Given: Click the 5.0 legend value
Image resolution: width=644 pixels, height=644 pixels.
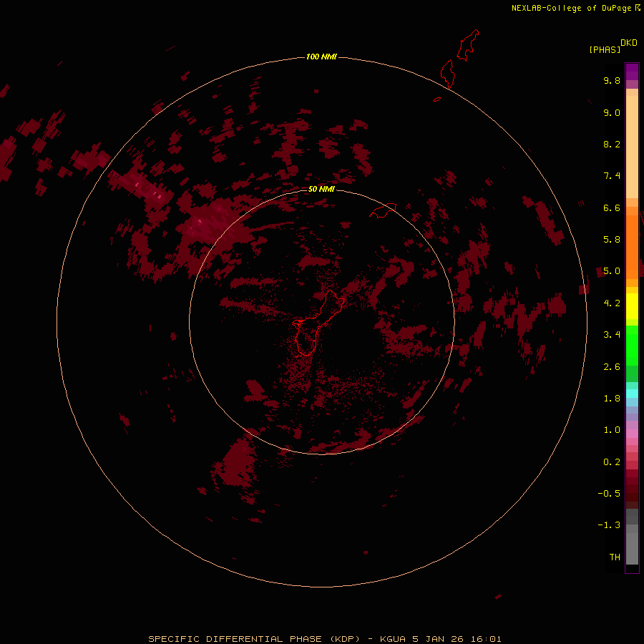Looking at the screenshot, I should [x=612, y=271].
